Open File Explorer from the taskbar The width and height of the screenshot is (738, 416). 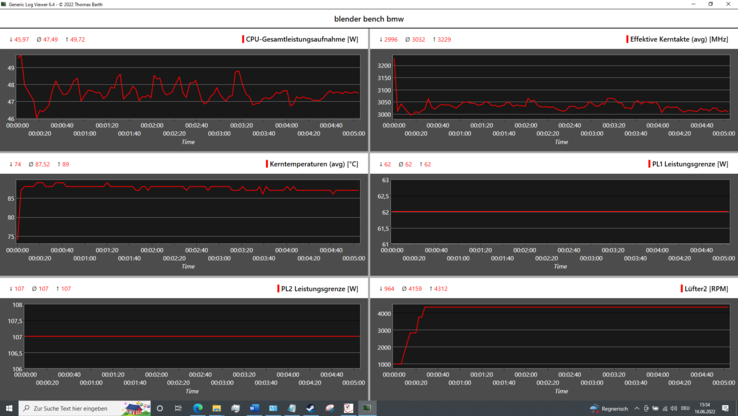tap(217, 408)
